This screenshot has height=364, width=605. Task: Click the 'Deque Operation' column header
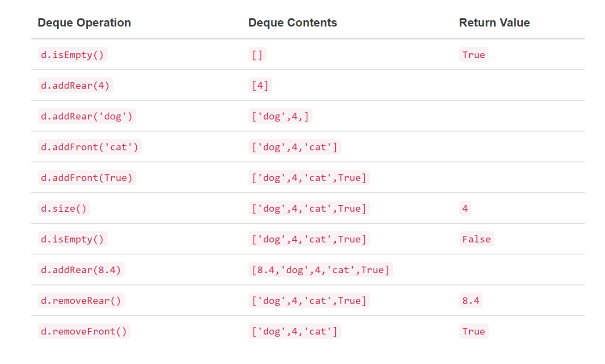[x=84, y=23]
